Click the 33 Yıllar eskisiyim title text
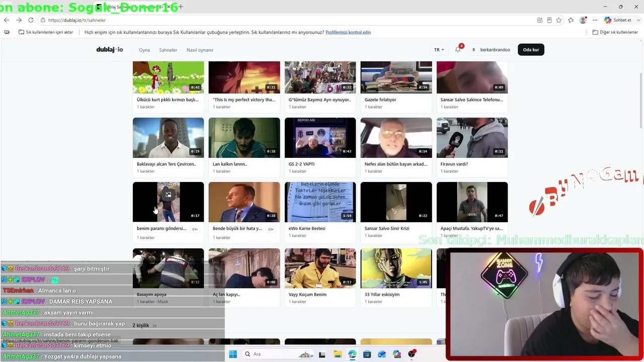The width and height of the screenshot is (644, 362). click(x=382, y=295)
